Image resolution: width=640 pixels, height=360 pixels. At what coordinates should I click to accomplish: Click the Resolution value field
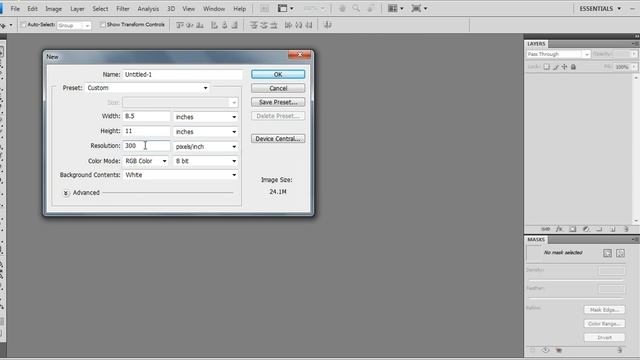(147, 146)
